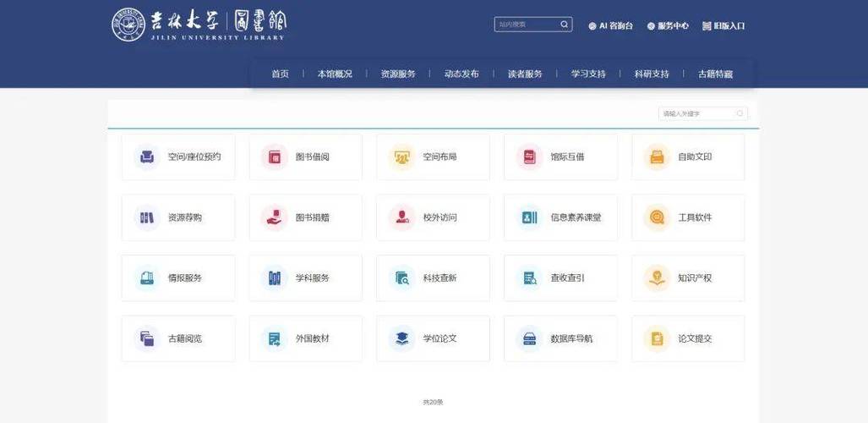The height and width of the screenshot is (423, 868).
Task: Click the 空间布局 layout icon
Action: point(401,157)
